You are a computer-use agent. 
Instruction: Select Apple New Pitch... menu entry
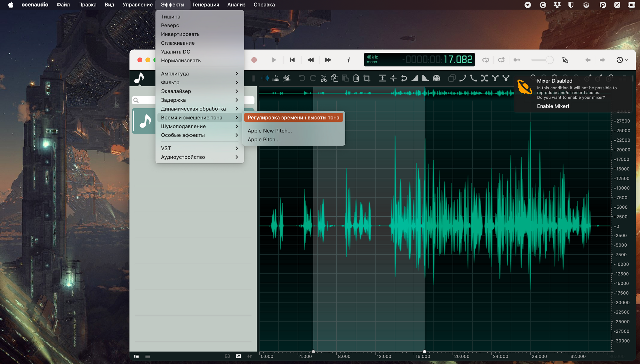270,131
